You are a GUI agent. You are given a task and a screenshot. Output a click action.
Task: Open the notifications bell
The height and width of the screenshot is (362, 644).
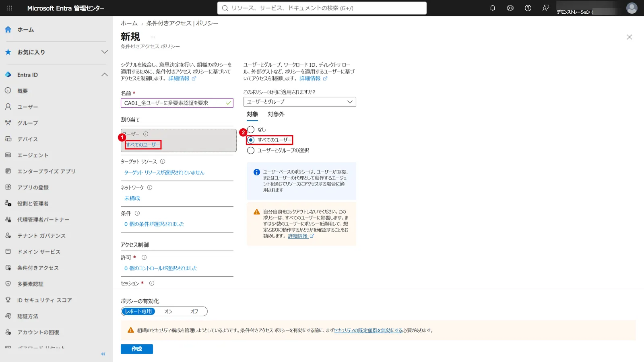coord(493,8)
